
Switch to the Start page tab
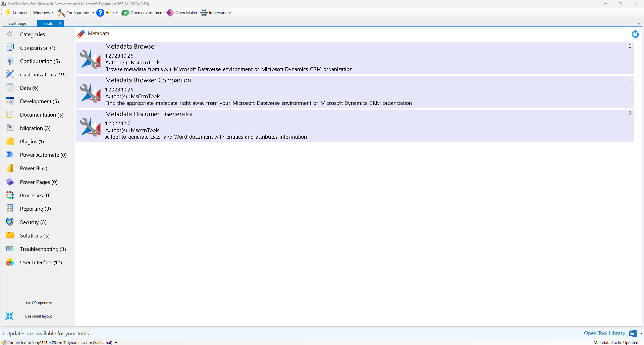(x=17, y=23)
